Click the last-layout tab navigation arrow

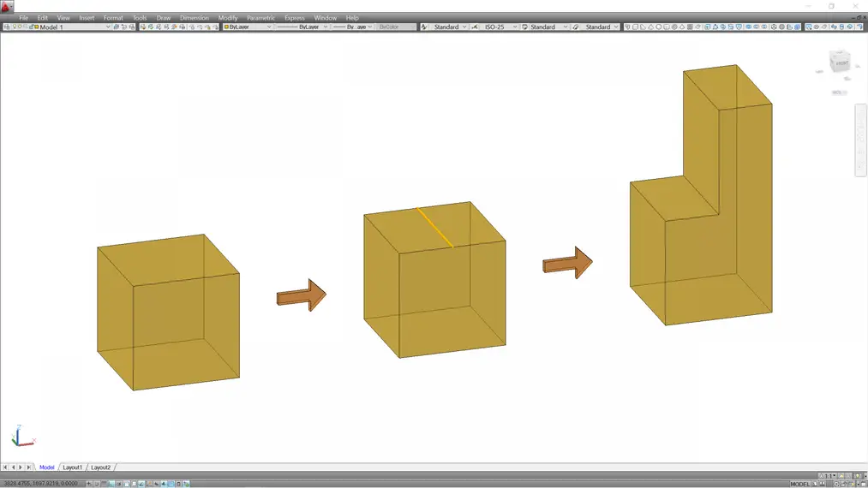click(28, 467)
